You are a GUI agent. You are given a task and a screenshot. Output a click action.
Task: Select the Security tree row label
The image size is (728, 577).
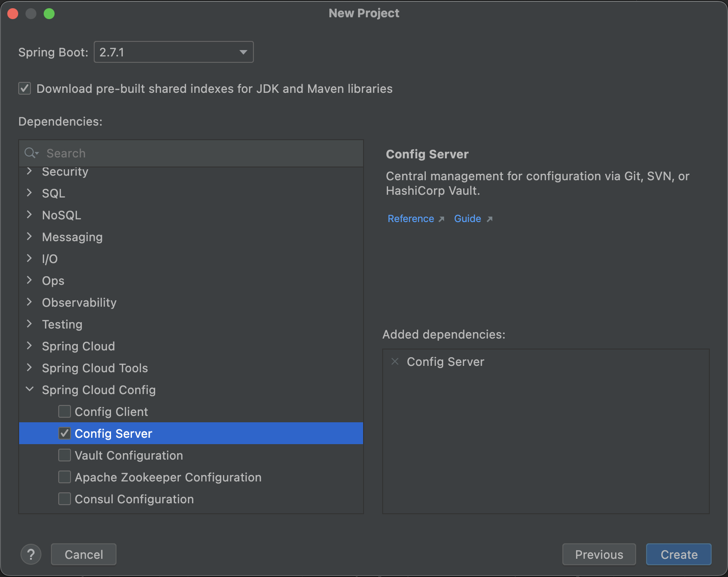point(65,172)
